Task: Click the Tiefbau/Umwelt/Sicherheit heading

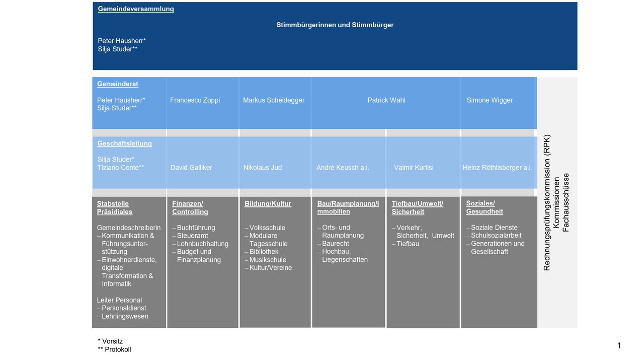Action: click(x=418, y=207)
